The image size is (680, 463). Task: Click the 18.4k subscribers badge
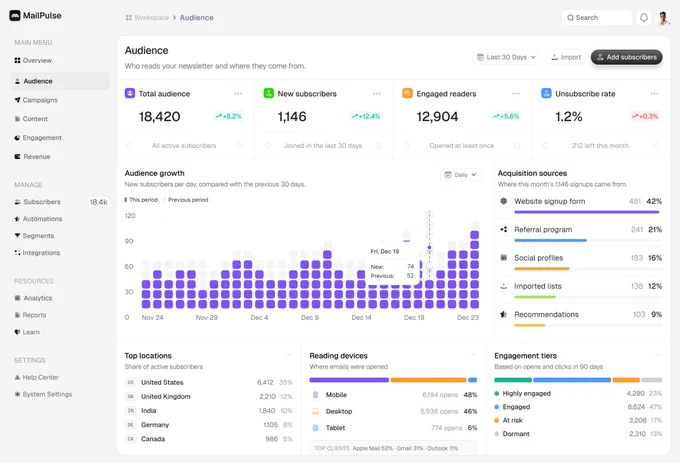pos(98,202)
